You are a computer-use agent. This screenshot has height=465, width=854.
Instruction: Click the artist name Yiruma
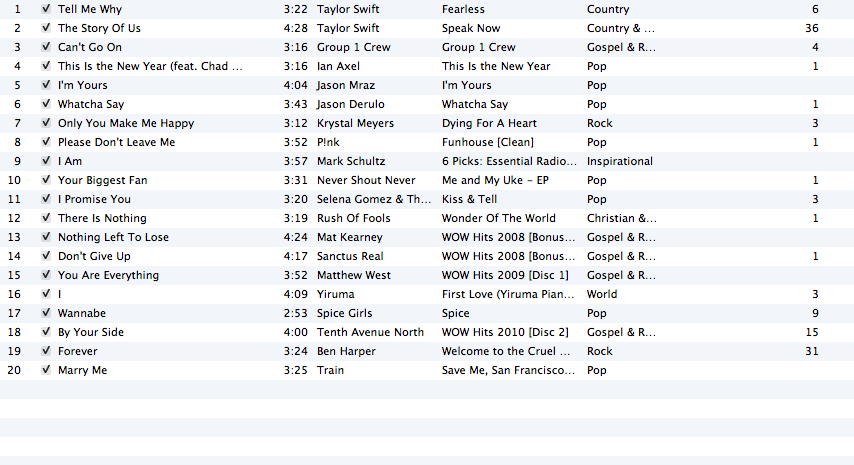(x=336, y=294)
